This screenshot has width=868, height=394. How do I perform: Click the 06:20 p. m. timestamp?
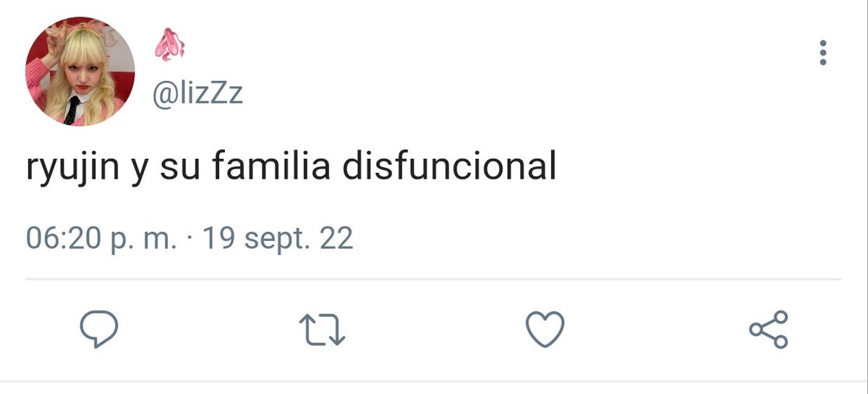[101, 238]
